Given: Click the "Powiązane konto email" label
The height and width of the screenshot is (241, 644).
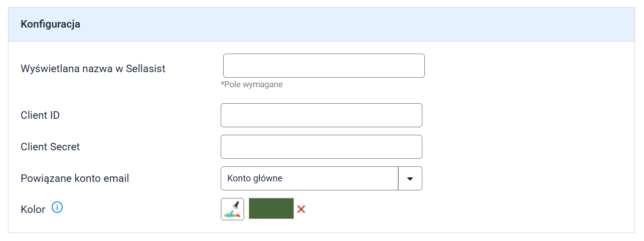Looking at the screenshot, I should click(x=75, y=178).
